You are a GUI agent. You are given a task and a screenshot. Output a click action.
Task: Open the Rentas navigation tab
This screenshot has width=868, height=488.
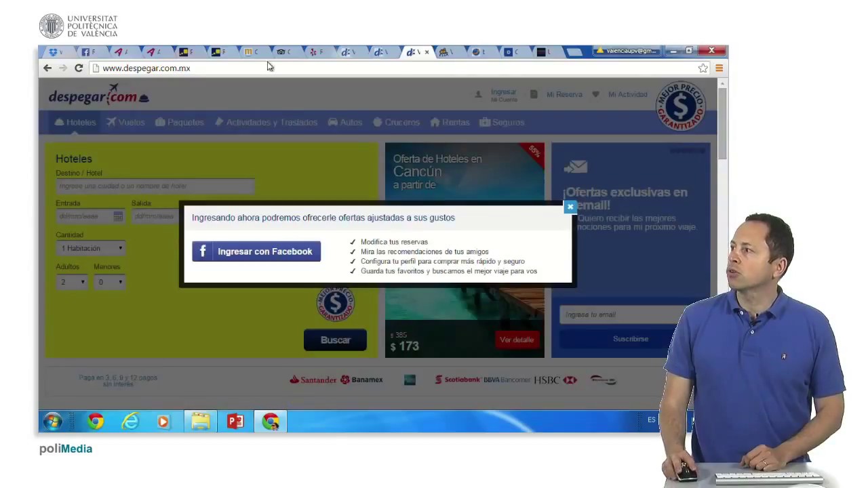[450, 123]
